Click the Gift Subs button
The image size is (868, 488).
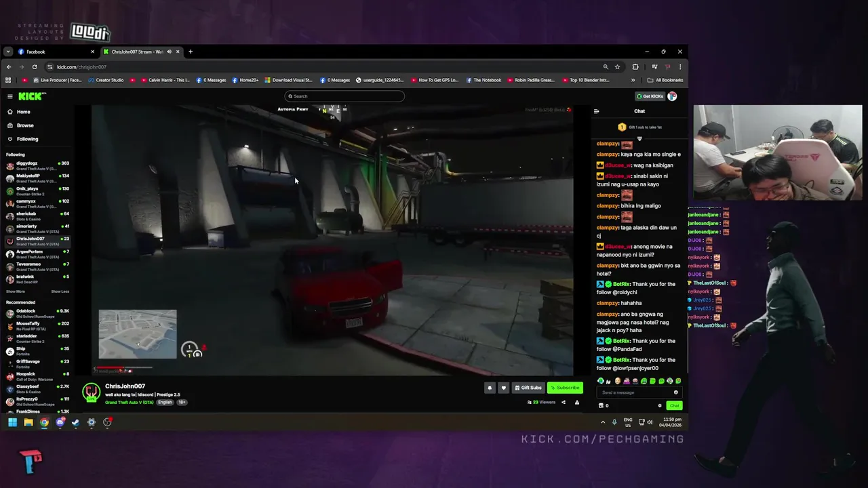(528, 388)
